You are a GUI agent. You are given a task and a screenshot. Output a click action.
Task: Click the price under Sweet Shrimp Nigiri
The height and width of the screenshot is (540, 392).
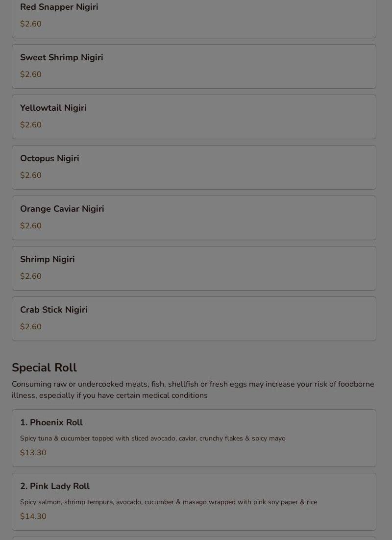coord(30,74)
